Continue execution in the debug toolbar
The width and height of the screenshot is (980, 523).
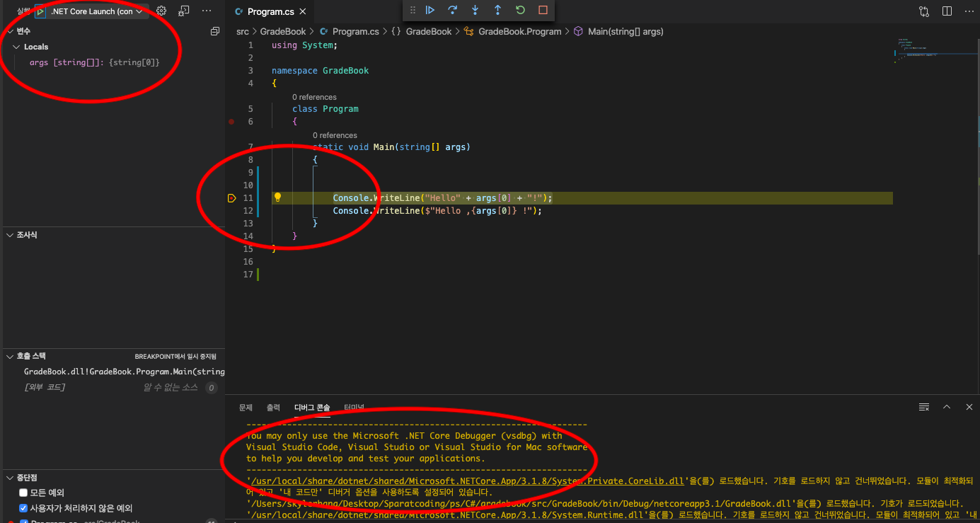pos(430,10)
